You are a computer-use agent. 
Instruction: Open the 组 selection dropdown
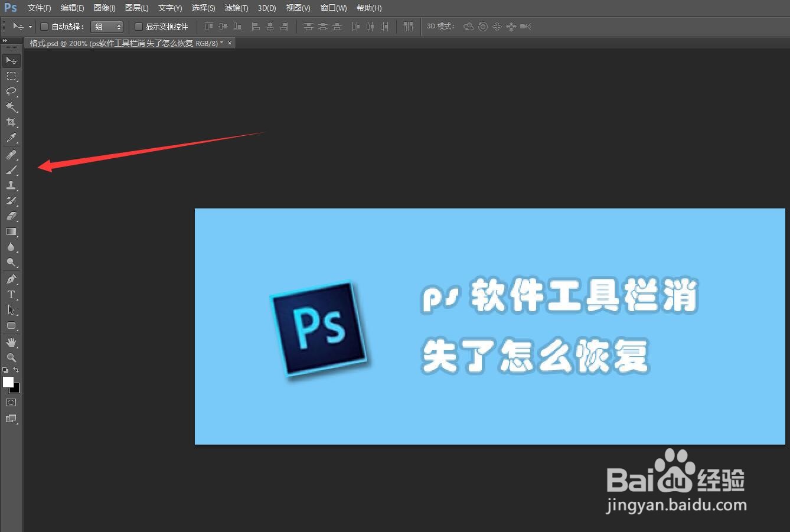click(x=107, y=26)
